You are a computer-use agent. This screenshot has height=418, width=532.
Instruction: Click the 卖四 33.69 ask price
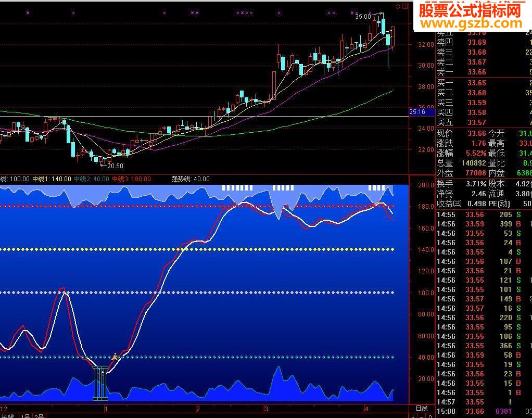(477, 42)
